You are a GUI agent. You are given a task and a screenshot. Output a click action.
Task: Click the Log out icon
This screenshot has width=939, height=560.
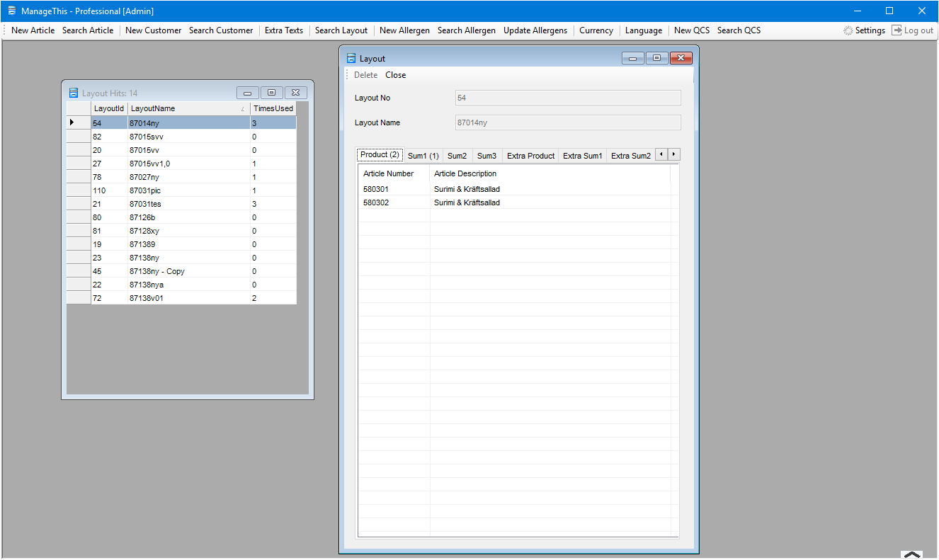897,30
